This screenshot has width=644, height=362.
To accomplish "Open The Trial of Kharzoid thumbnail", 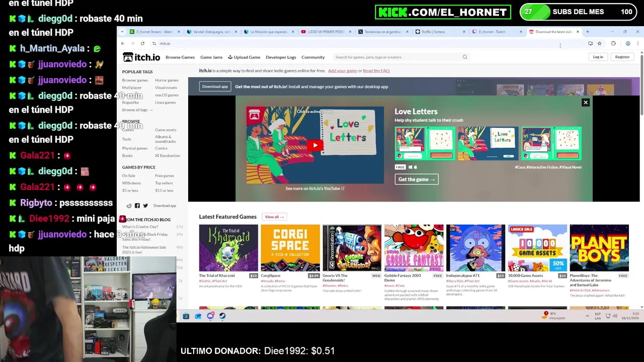I will 228,248.
